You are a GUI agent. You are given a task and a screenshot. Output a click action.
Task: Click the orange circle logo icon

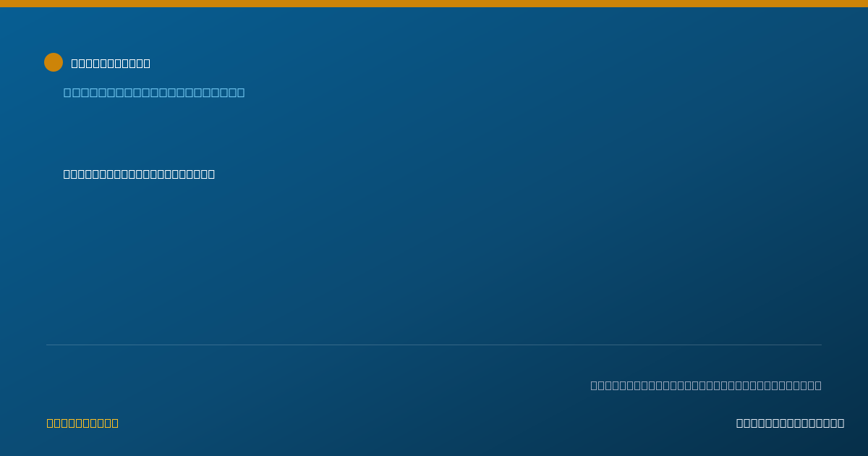coord(54,62)
